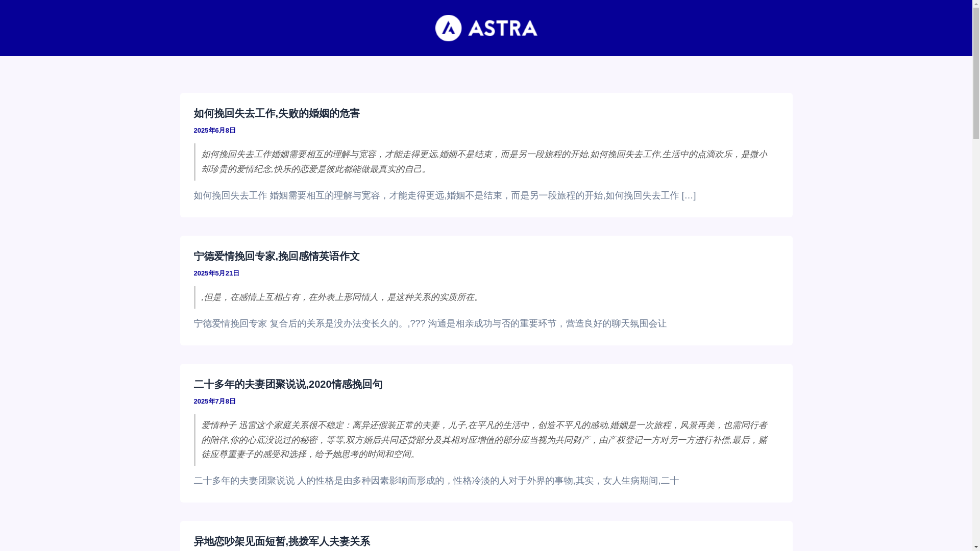Click the blockquote starting 爱情种子 迅雷这个家庭
The height and width of the screenshot is (551, 980).
[x=486, y=440]
